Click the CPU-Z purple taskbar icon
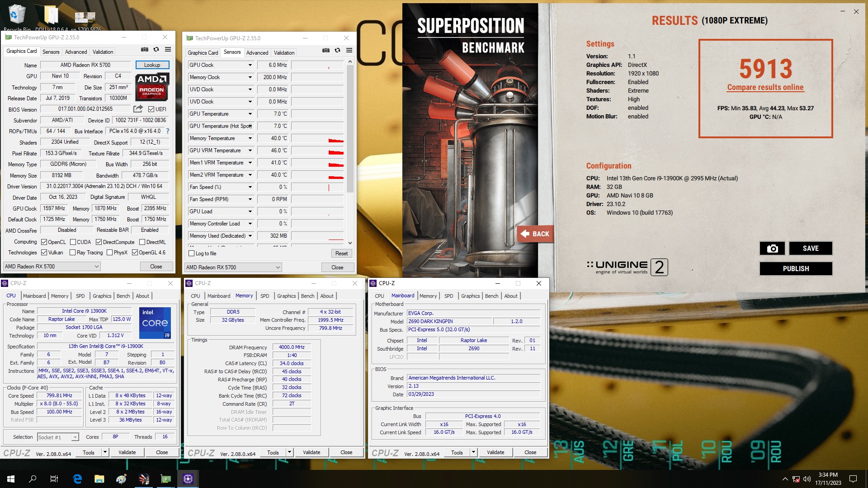This screenshot has height=488, width=868. point(188,479)
